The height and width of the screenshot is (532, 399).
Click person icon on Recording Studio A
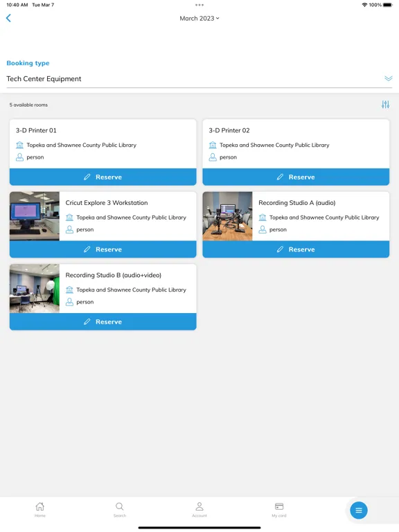point(263,229)
